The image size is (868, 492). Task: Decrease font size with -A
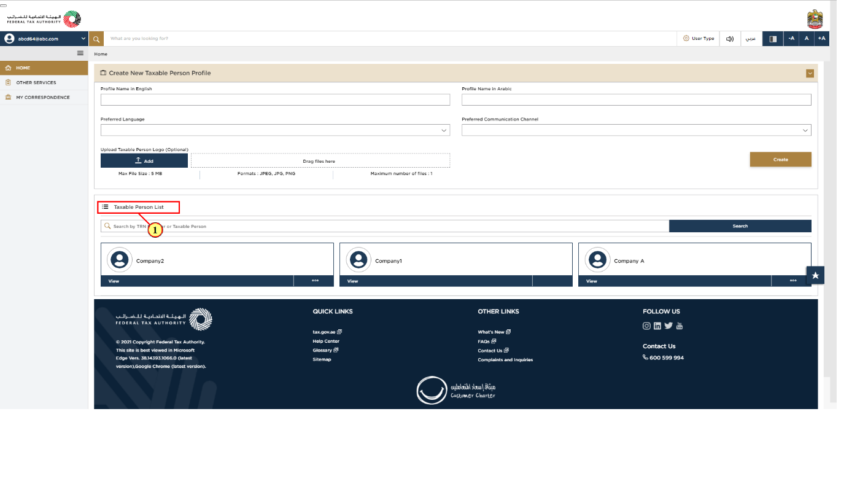[x=791, y=39]
